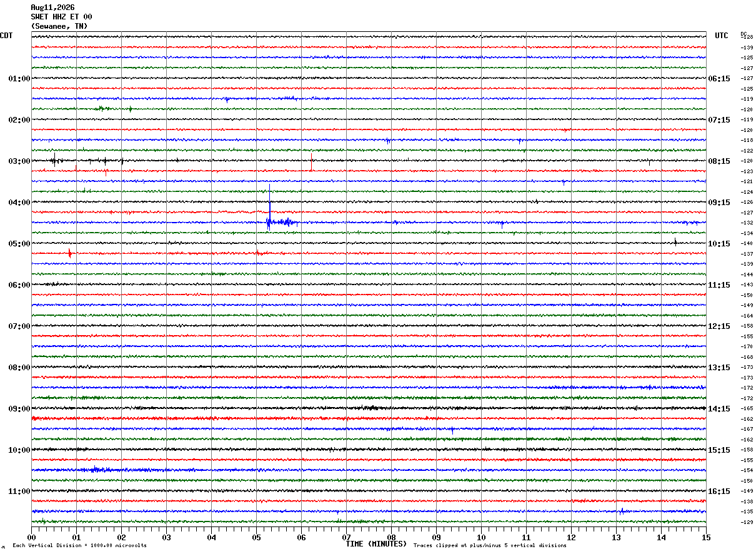Click the tall red spike on the 03:00 row

coord(311,161)
